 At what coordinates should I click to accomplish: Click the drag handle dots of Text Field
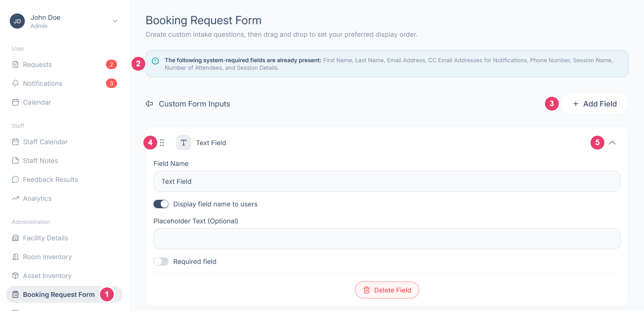point(162,143)
